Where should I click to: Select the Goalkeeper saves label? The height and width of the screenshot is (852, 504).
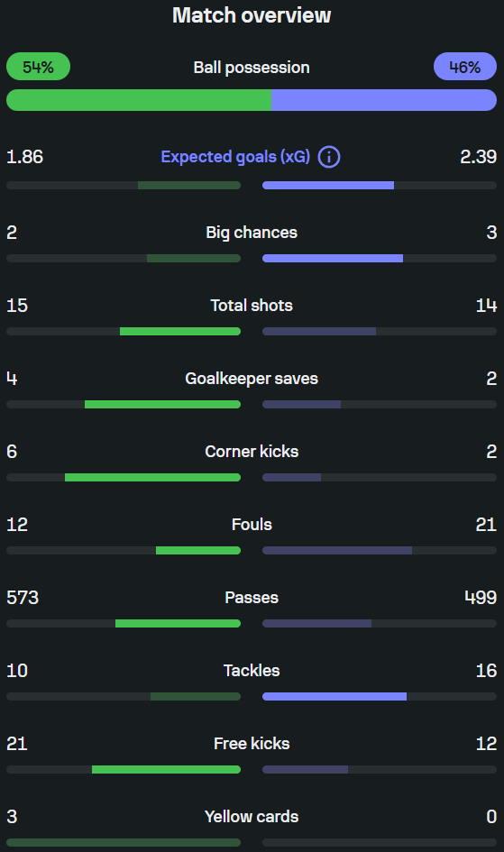click(252, 378)
